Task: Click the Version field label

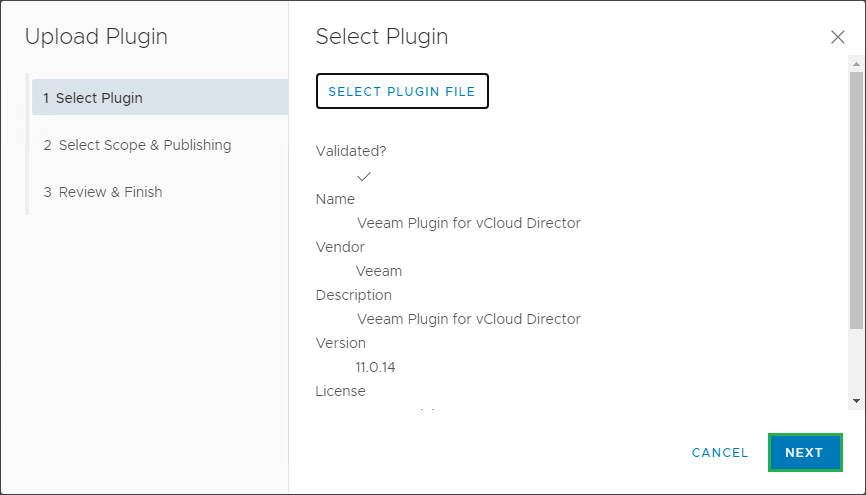Action: [x=340, y=343]
